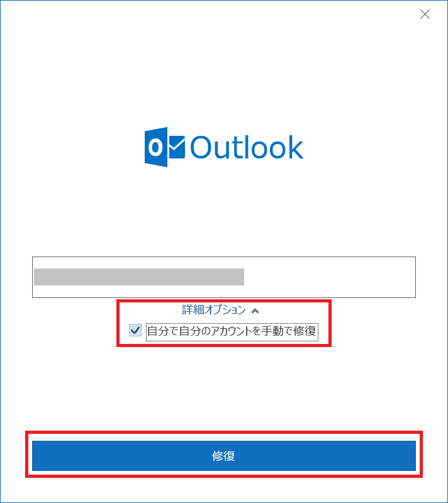
Task: Click inside the email address field
Action: click(x=223, y=277)
